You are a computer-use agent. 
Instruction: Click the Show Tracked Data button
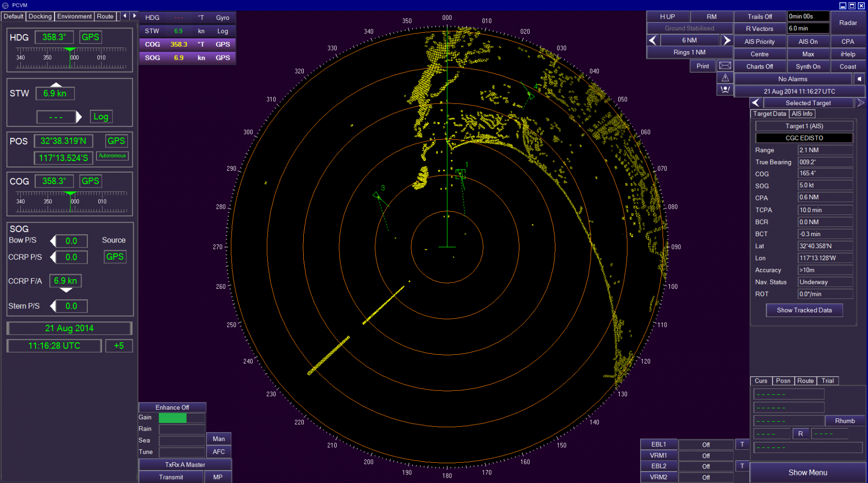coord(804,310)
